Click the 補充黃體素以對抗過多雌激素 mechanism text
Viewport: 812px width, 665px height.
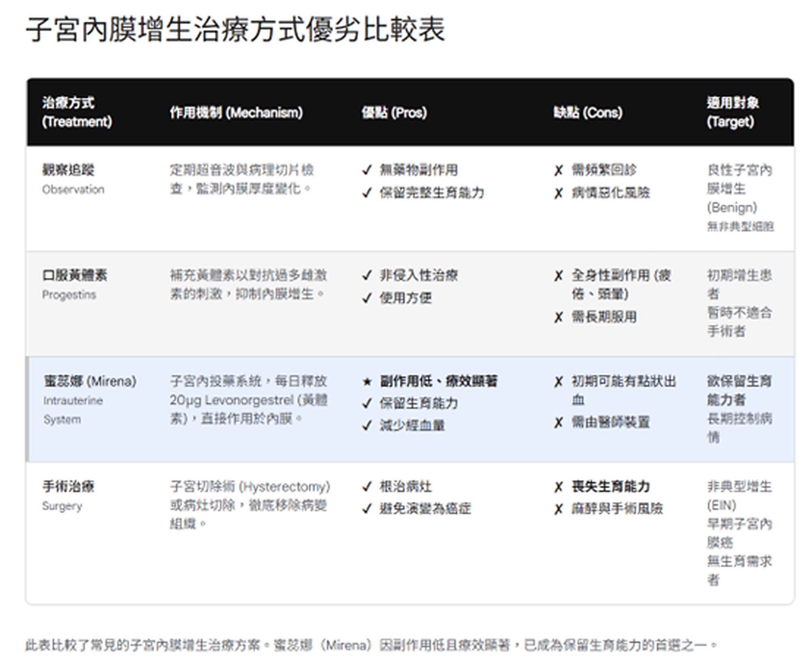[248, 284]
